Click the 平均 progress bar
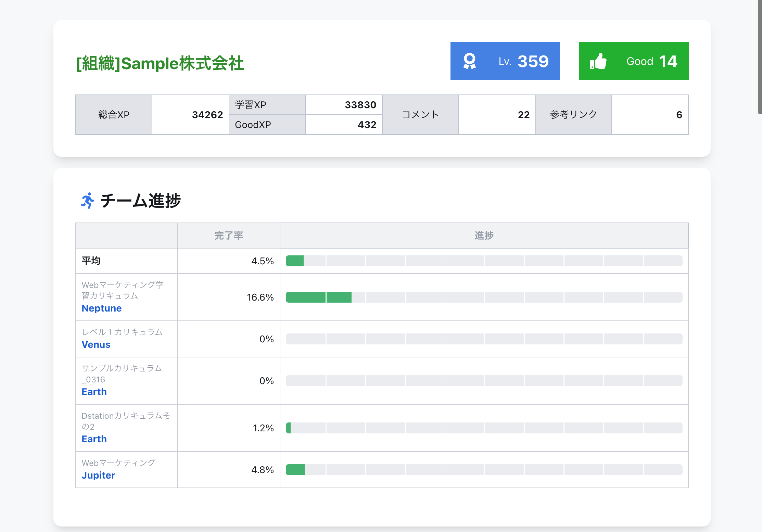Viewport: 762px width, 532px height. click(x=484, y=261)
